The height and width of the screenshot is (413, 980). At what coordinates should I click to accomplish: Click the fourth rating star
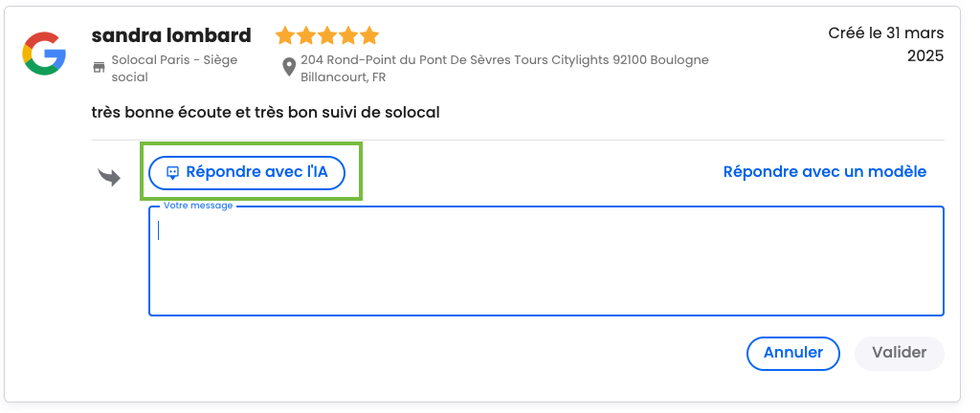click(x=348, y=35)
